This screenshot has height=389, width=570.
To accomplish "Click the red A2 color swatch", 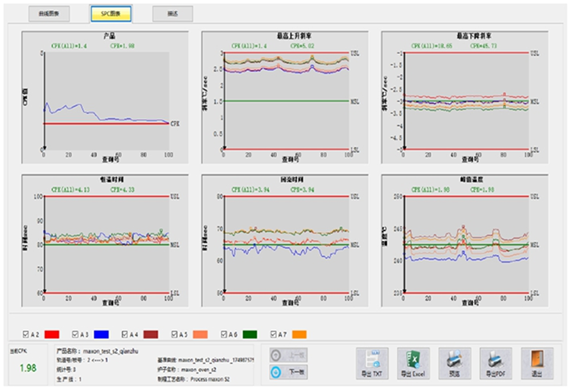I will coord(52,334).
